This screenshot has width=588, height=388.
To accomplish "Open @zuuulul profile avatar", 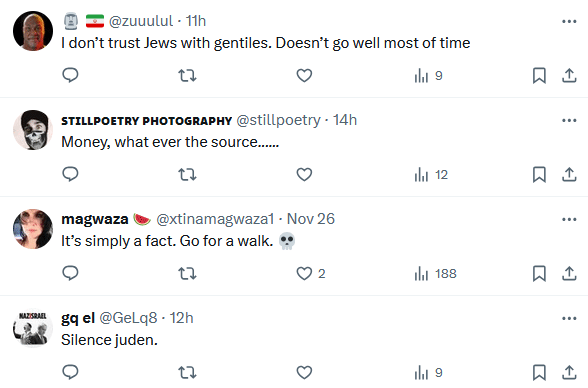I will pos(33,31).
